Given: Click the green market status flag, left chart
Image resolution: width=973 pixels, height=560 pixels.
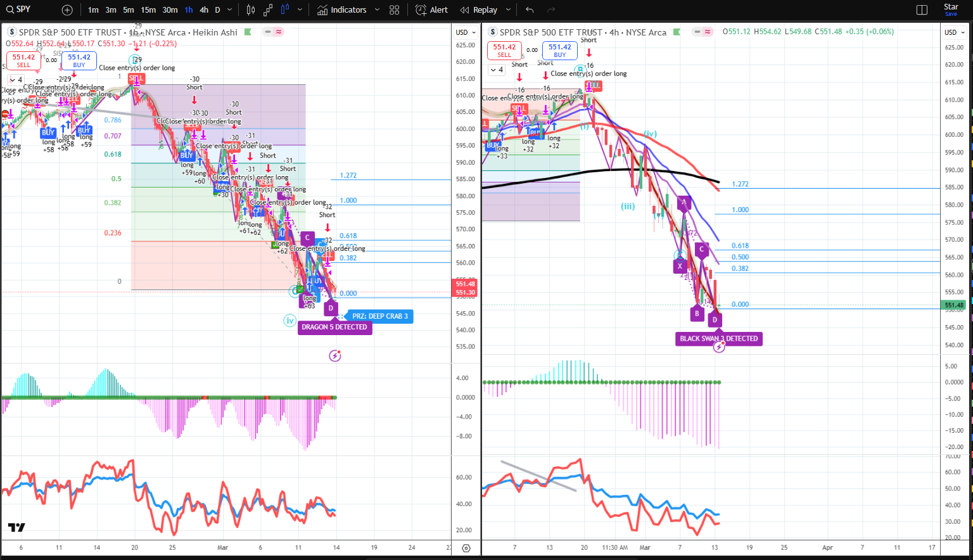Looking at the screenshot, I should (248, 32).
